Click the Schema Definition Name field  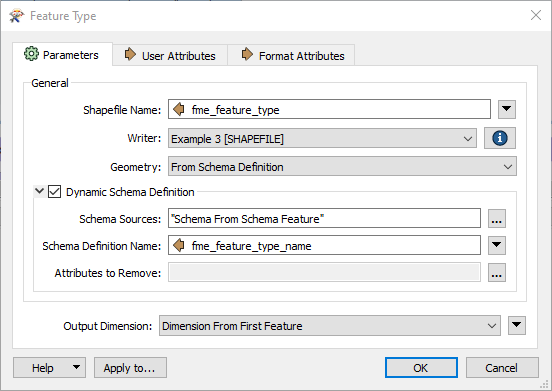point(324,245)
